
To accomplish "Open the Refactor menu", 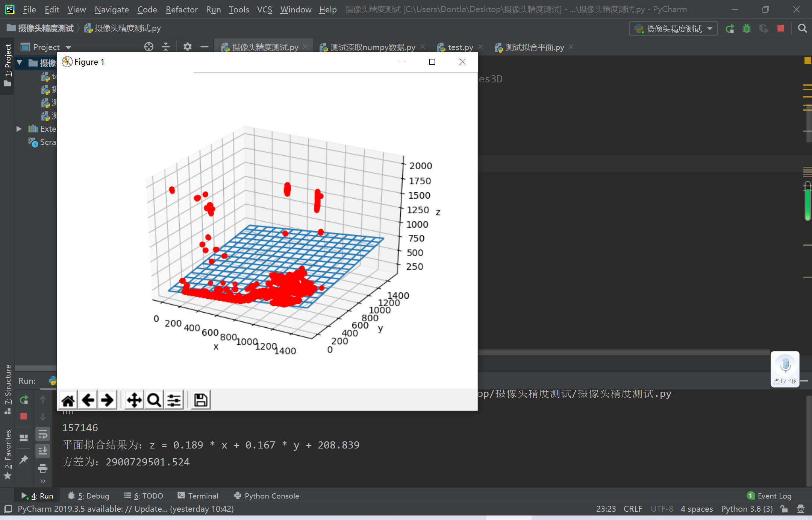I will pos(182,9).
